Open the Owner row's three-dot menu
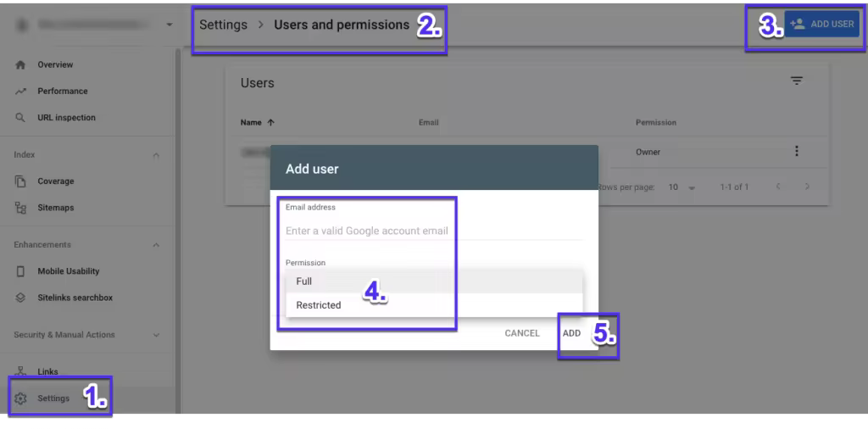The image size is (868, 429). pyautogui.click(x=796, y=151)
